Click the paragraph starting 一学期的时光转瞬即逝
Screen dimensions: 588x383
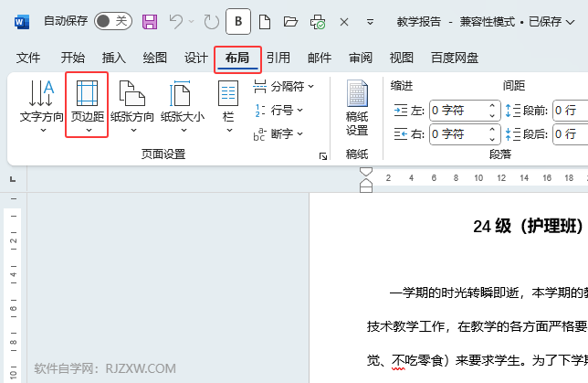pyautogui.click(x=488, y=293)
